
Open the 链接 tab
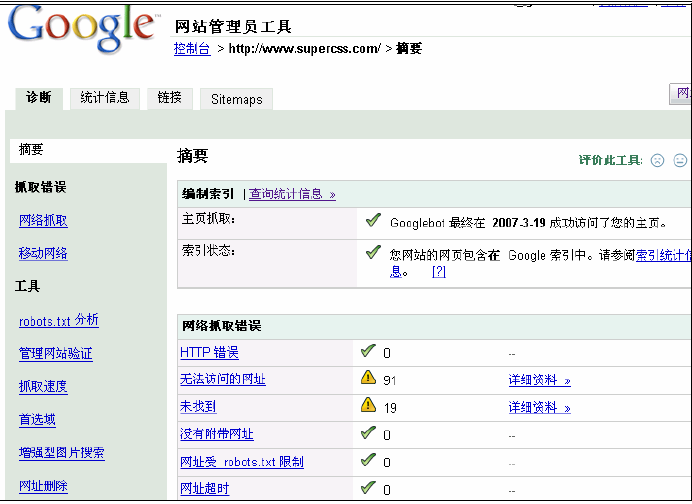pos(170,98)
